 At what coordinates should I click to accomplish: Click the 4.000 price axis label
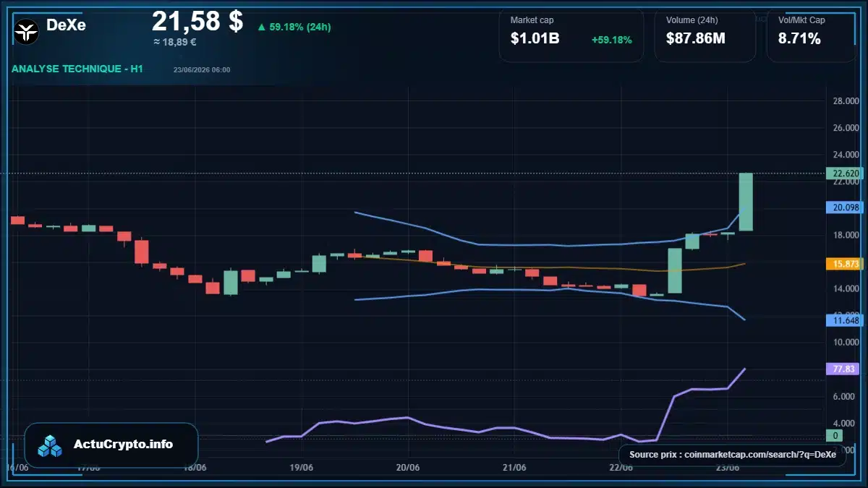pos(844,423)
